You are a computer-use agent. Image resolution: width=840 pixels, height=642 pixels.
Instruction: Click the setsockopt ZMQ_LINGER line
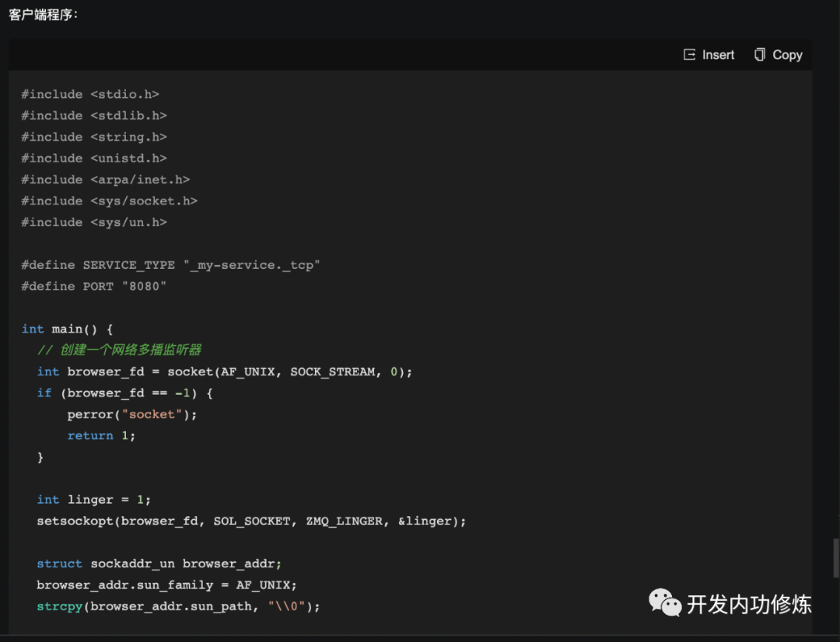pyautogui.click(x=251, y=521)
